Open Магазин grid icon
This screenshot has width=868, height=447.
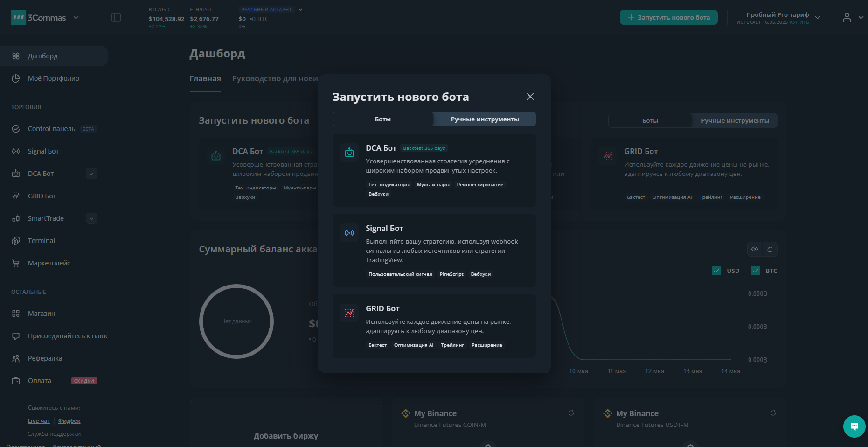click(x=16, y=314)
